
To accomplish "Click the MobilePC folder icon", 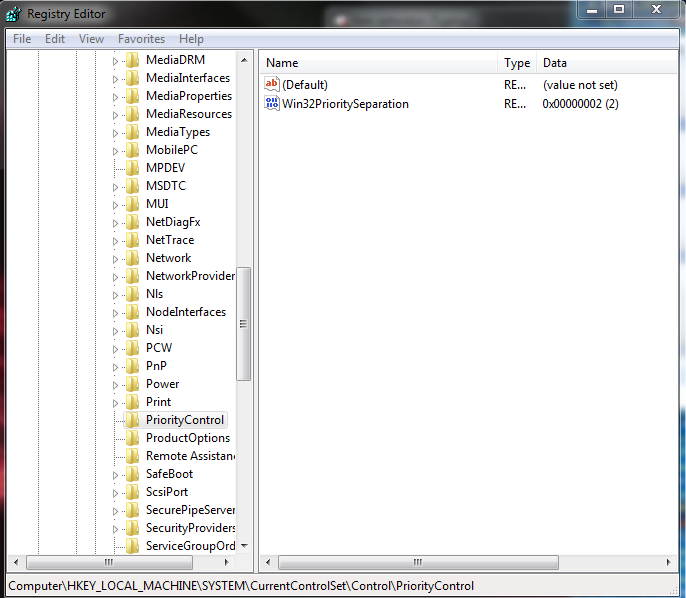I will coord(132,150).
